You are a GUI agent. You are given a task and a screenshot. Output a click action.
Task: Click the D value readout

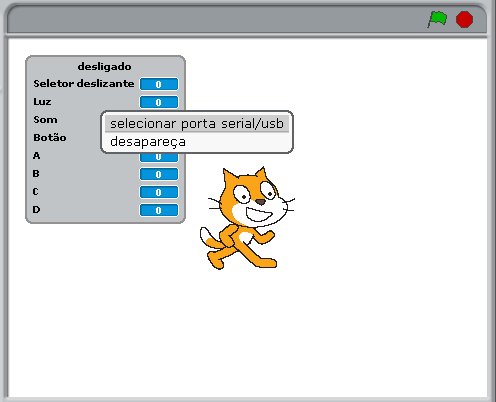point(159,210)
